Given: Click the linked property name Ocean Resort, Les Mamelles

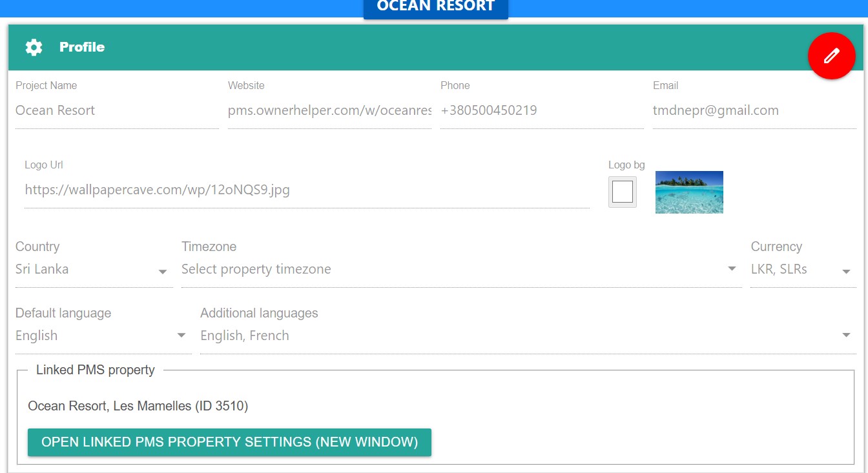Looking at the screenshot, I should [x=138, y=407].
